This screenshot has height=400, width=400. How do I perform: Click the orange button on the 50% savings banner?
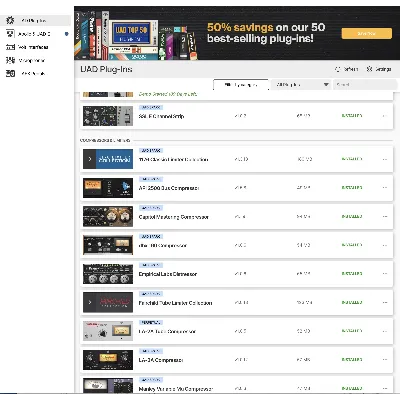pos(367,33)
